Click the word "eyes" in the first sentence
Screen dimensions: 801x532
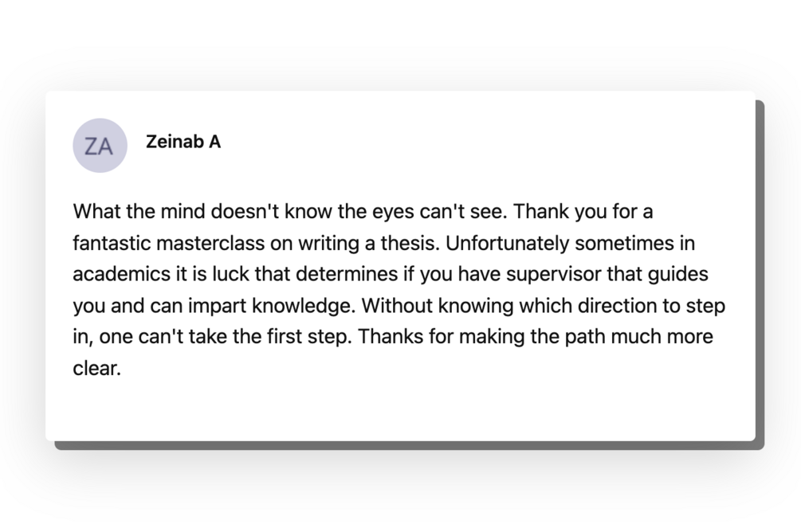[395, 213]
